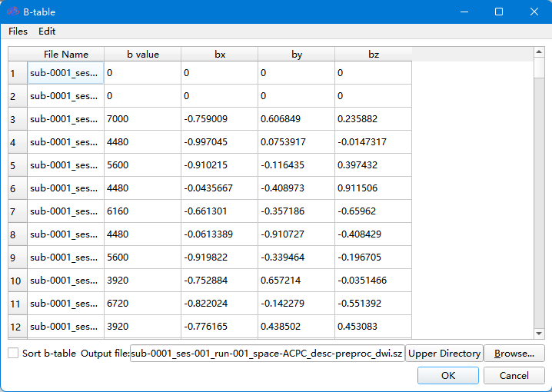Select bz cell -0.65962
Viewport: 552px width, 392px height.
click(373, 211)
